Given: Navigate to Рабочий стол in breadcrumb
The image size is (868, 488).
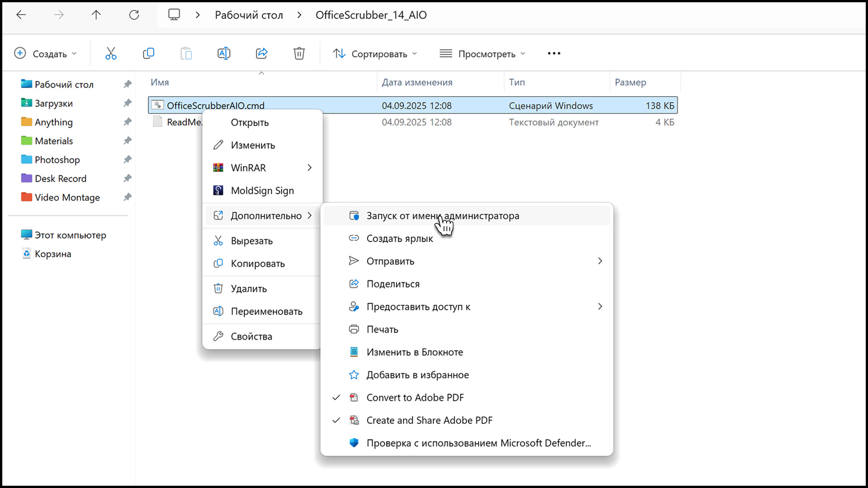Looking at the screenshot, I should click(249, 15).
